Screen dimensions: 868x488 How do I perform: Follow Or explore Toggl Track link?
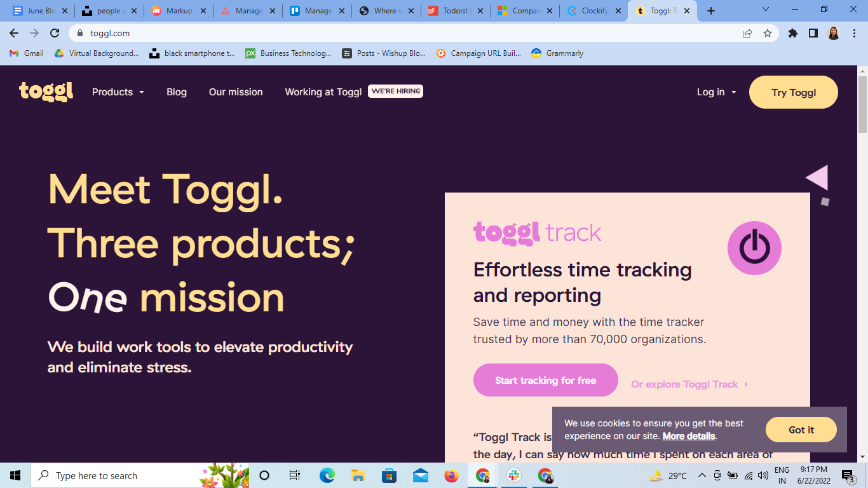[689, 384]
